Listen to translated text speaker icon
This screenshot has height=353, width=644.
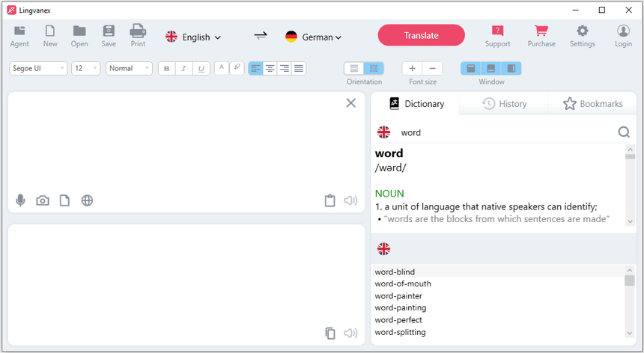pos(350,333)
